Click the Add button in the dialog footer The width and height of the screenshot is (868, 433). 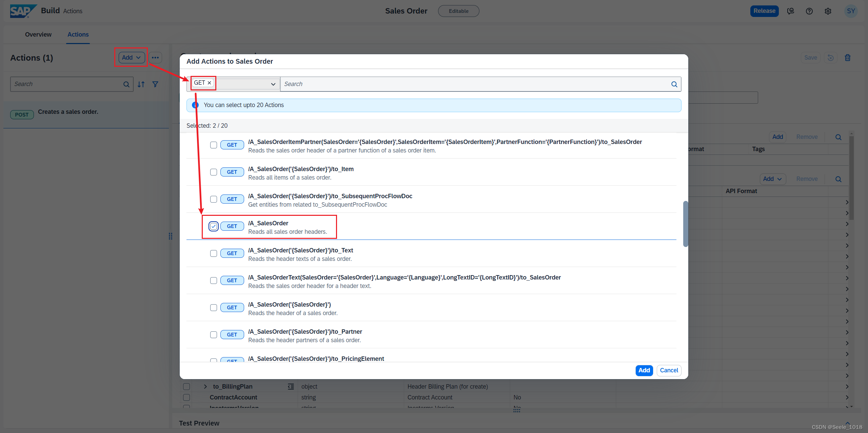click(x=644, y=370)
